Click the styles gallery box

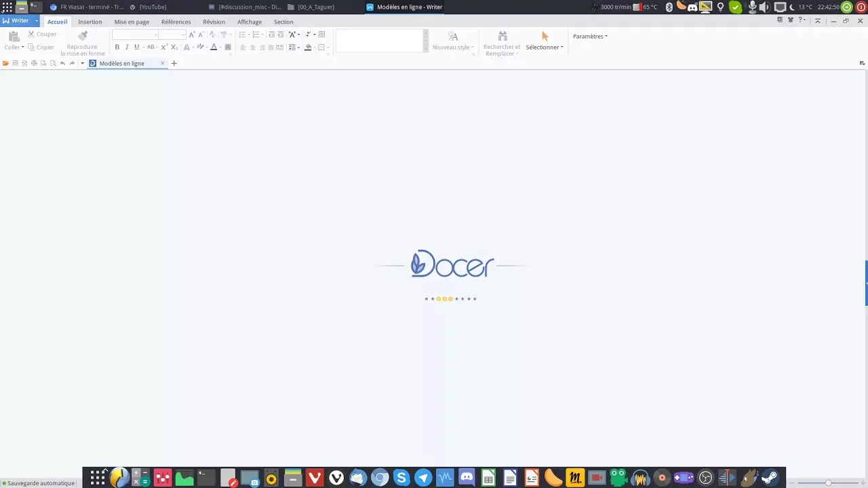pyautogui.click(x=379, y=41)
